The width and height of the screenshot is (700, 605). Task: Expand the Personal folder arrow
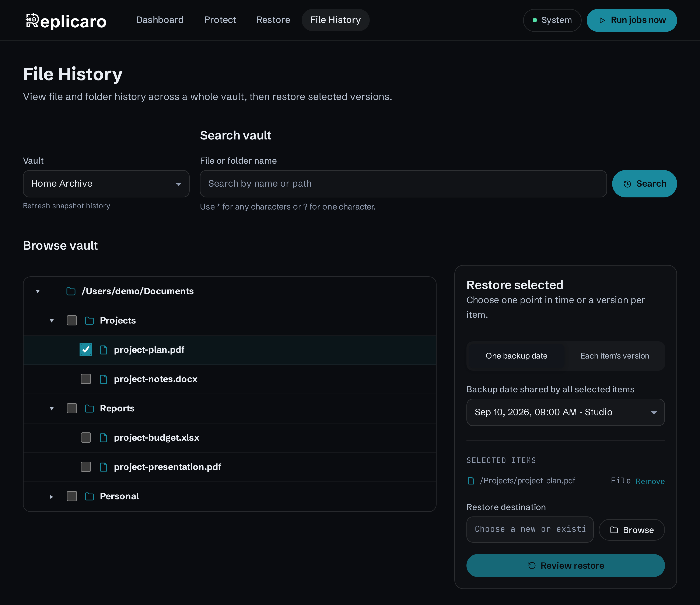tap(52, 497)
